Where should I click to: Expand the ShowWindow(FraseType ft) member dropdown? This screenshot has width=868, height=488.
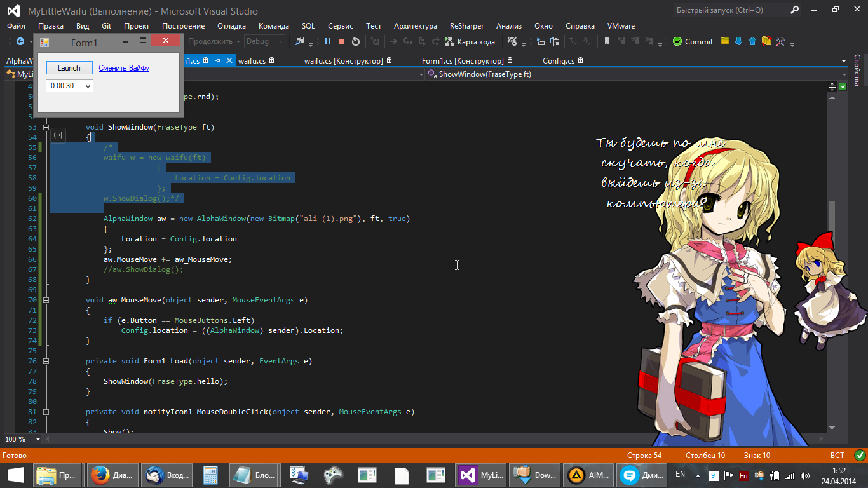tap(843, 74)
